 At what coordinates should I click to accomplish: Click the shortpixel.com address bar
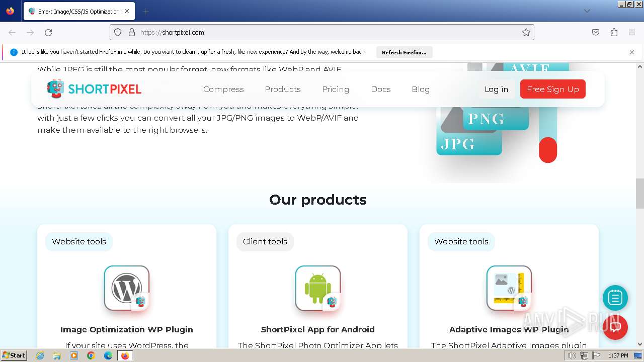click(x=322, y=32)
